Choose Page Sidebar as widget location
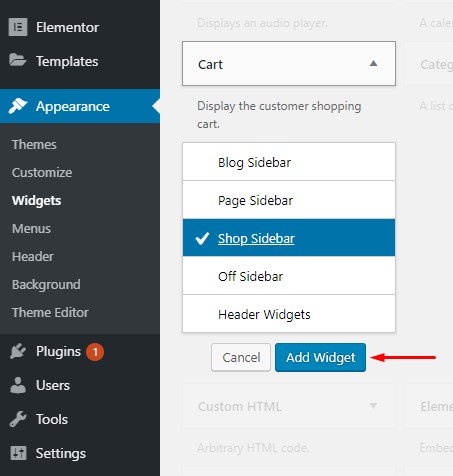This screenshot has height=476, width=453. pyautogui.click(x=289, y=200)
